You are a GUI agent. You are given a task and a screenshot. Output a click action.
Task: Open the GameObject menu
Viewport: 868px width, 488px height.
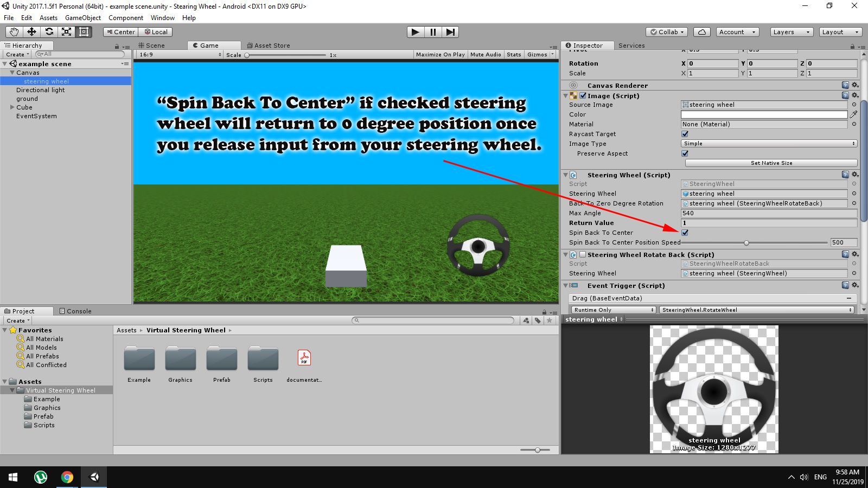point(83,17)
